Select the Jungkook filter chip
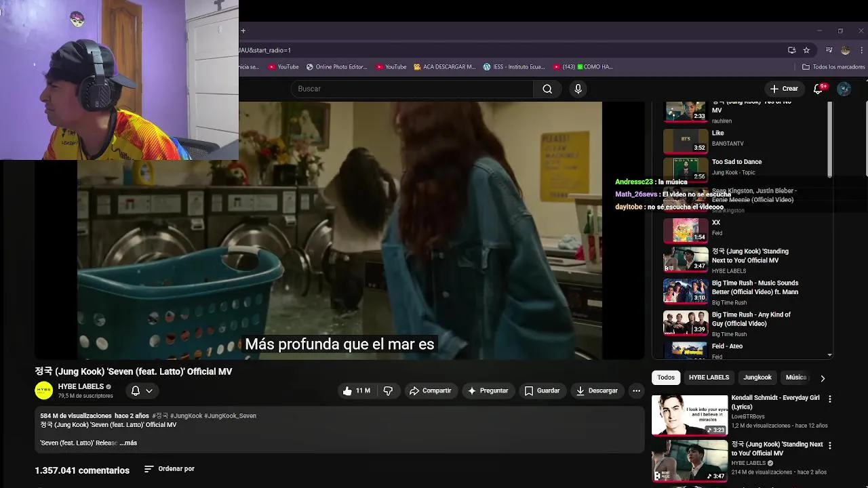The image size is (868, 488). pos(757,378)
